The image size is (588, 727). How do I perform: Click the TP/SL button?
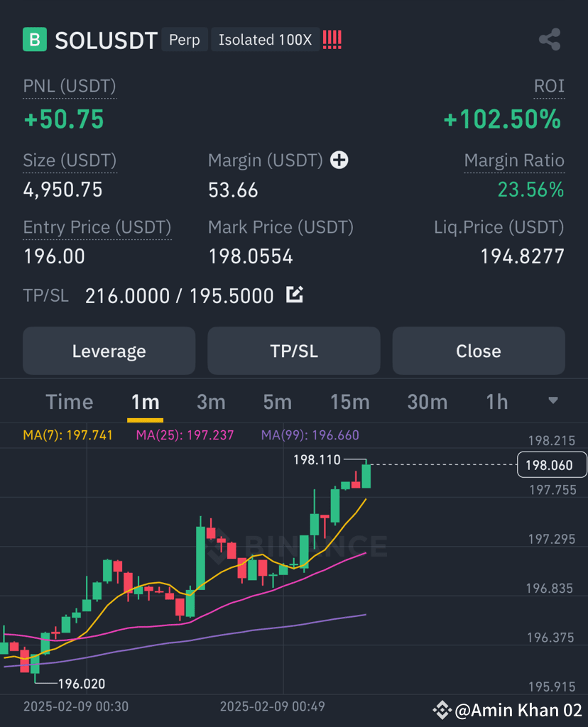tap(294, 351)
